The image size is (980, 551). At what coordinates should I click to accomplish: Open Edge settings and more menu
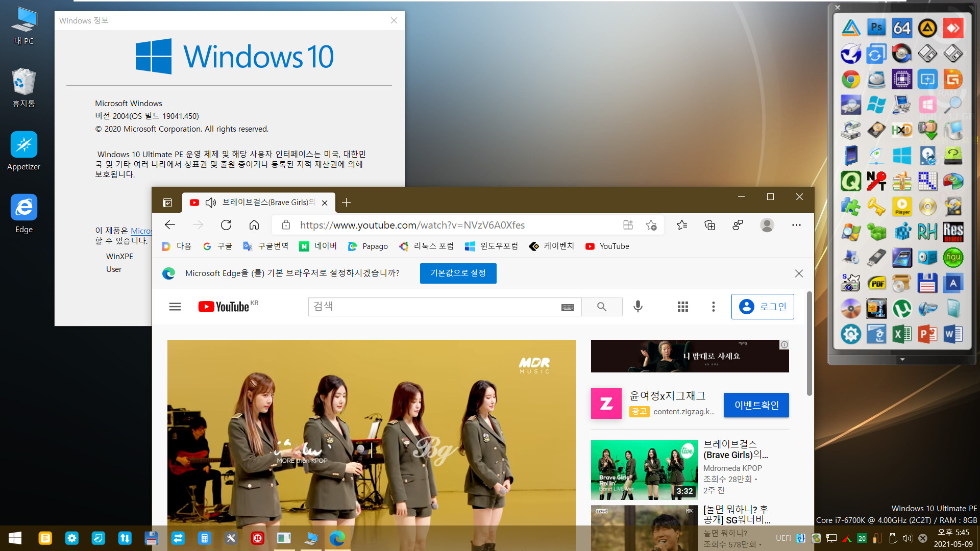click(x=796, y=225)
